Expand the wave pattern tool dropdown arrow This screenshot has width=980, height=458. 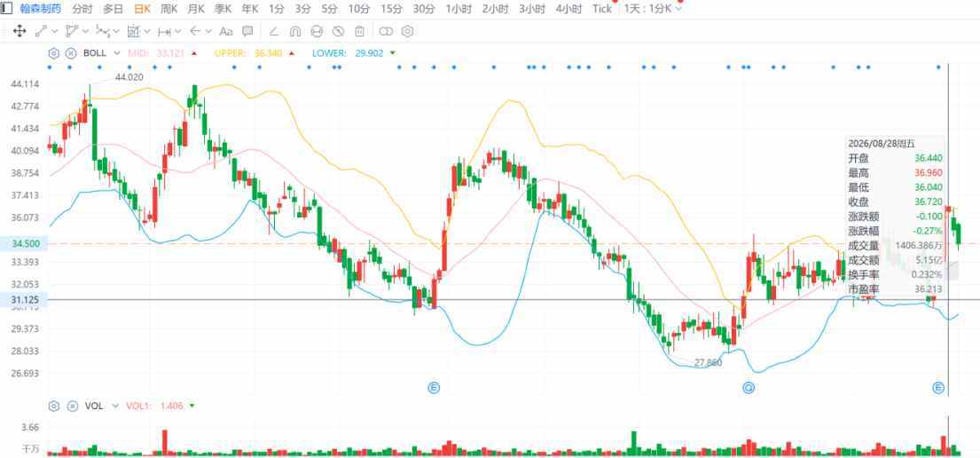pos(116,31)
